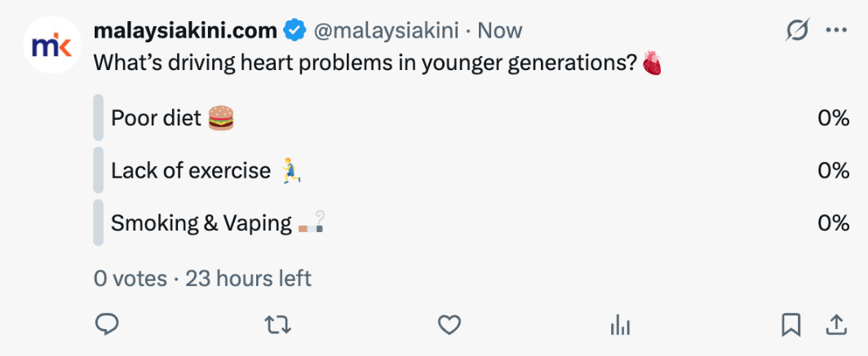Repost this tweet using the retweet icon
Screen dimensions: 868x356
click(278, 325)
